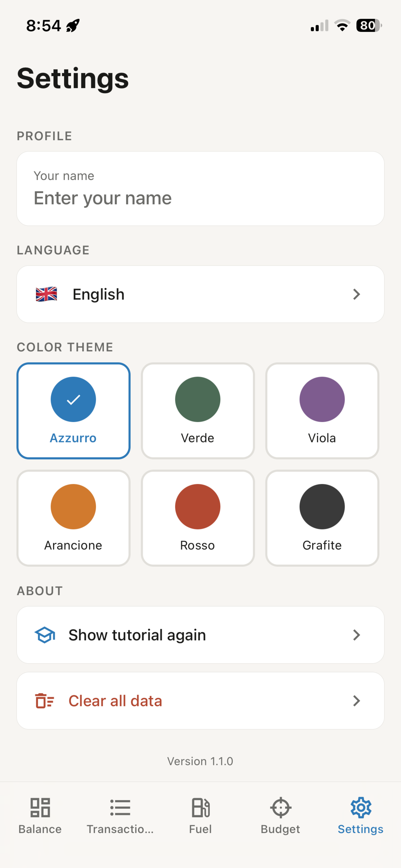Image resolution: width=401 pixels, height=868 pixels.
Task: Tap the Clear all data text
Action: point(115,701)
